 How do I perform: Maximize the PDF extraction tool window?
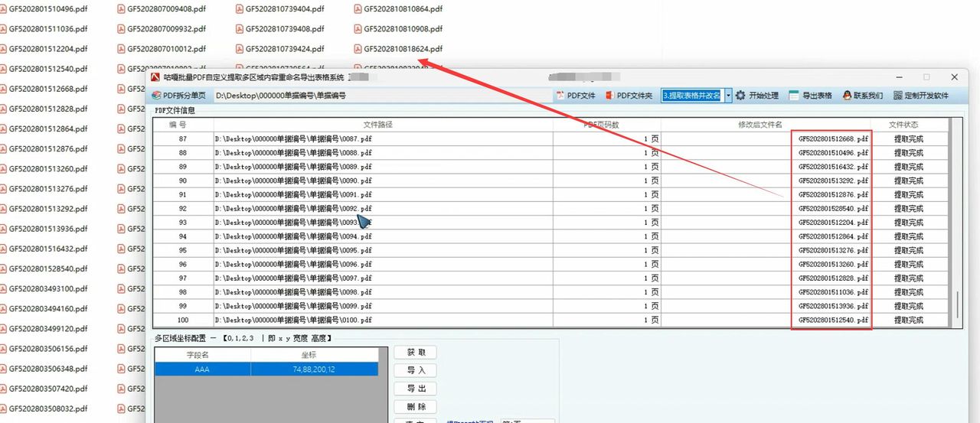coord(926,77)
